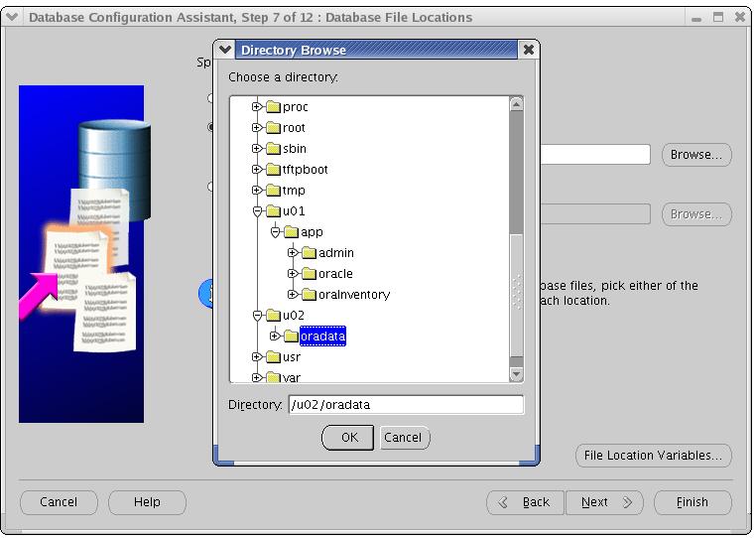Close the Directory Browse dialog
Screen dimensions: 756x538
tap(529, 50)
